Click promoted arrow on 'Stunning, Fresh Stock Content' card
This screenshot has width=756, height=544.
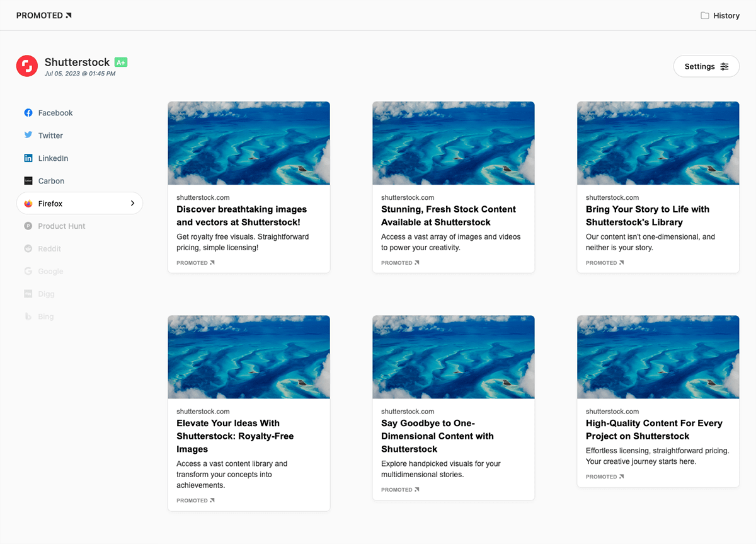pos(417,263)
